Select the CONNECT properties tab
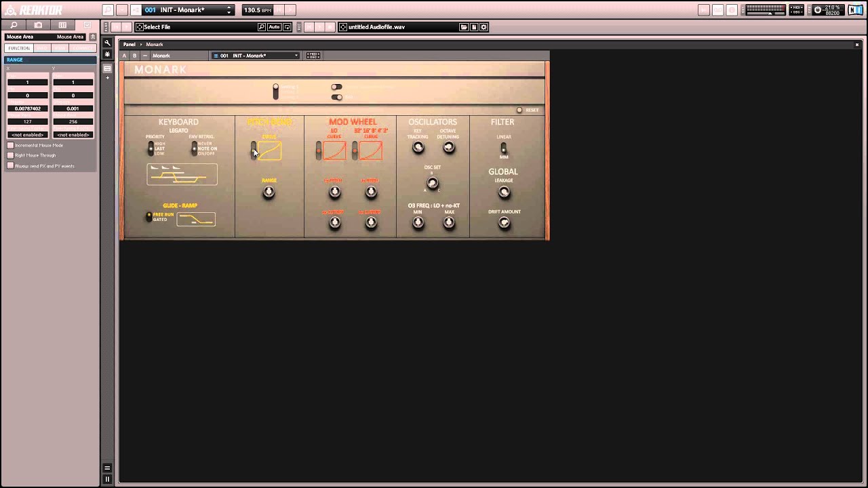 [x=82, y=48]
